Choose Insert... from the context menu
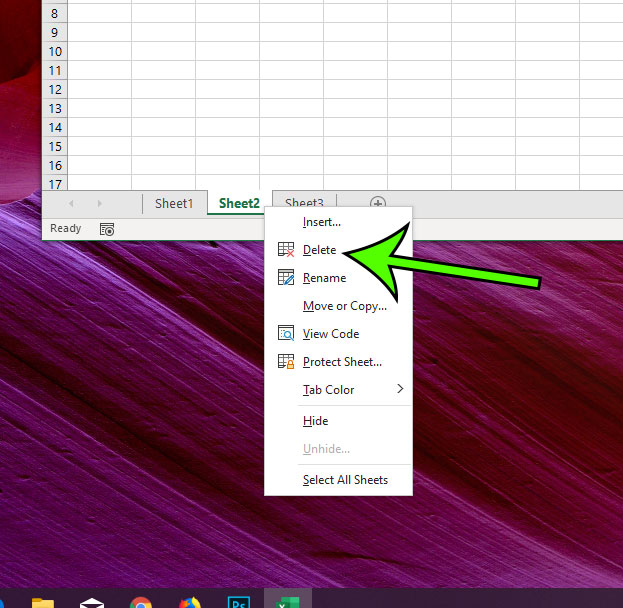The image size is (623, 608). pos(338,222)
